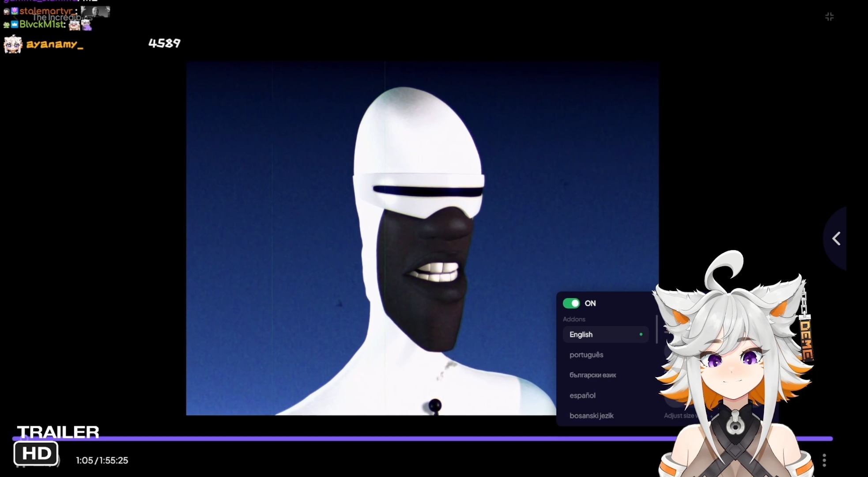The image size is (868, 477).
Task: Exit fullscreen with the top-right shrink icon
Action: pos(829,17)
